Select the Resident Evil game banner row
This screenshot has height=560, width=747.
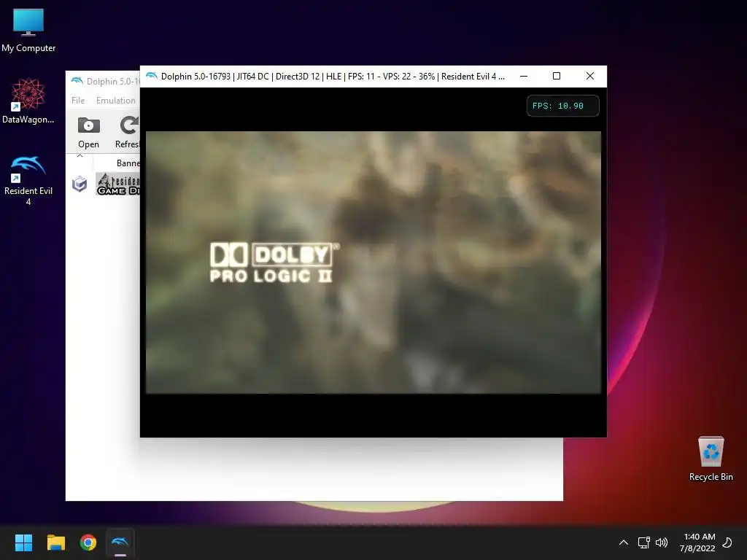click(117, 184)
